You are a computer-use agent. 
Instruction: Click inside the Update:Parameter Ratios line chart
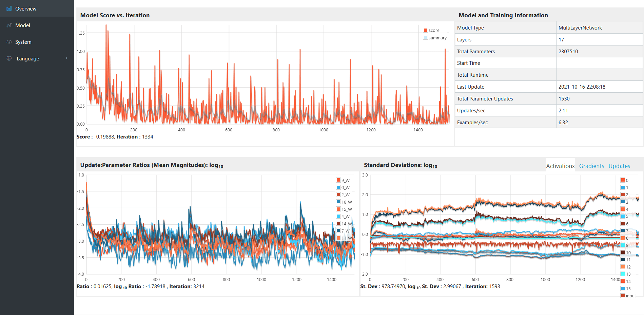pos(220,225)
